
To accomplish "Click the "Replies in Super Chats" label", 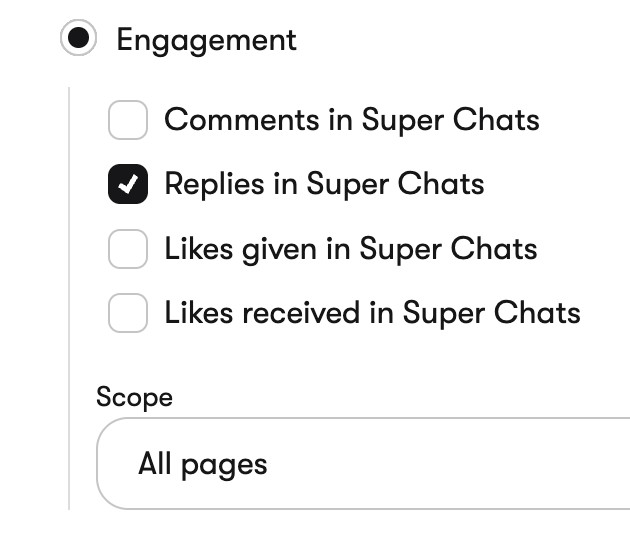I will 324,184.
